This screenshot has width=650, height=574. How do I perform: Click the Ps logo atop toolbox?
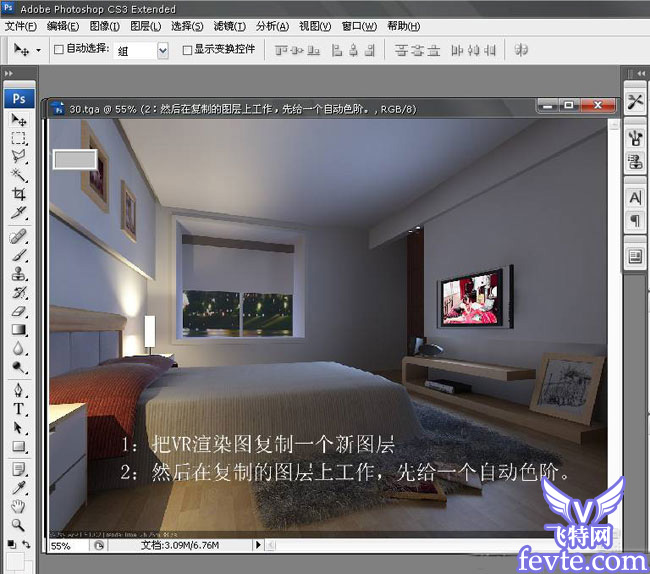click(x=19, y=99)
